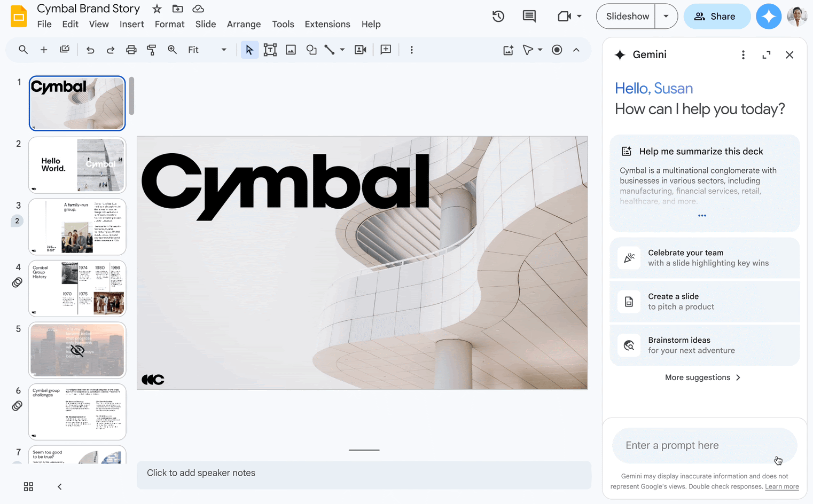Click the Enter a prompt here field
This screenshot has height=504, width=813.
[x=704, y=445]
